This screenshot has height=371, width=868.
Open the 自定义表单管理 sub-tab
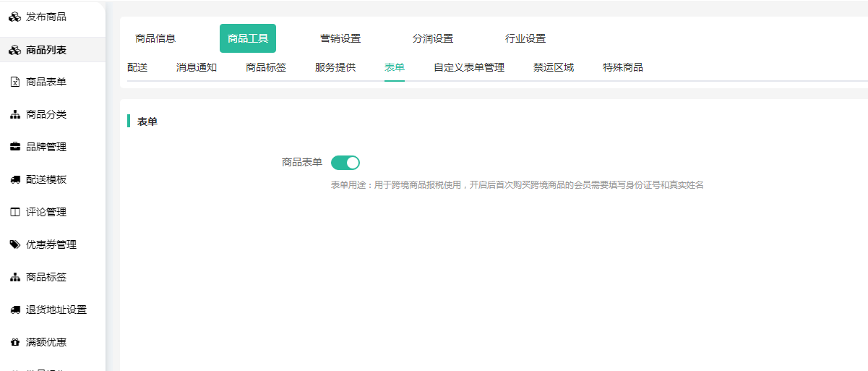[x=469, y=68]
